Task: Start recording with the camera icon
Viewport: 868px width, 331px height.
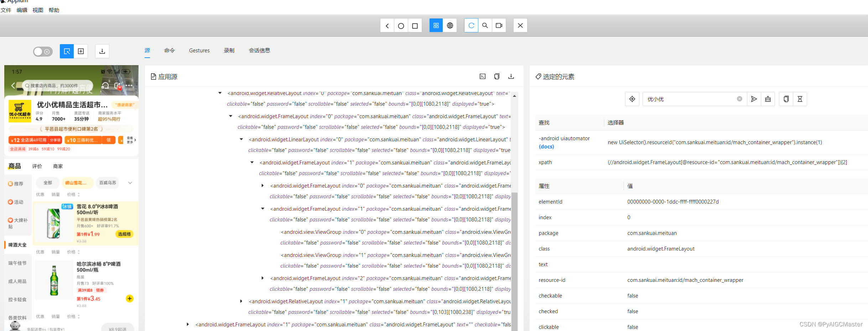Action: tap(499, 26)
